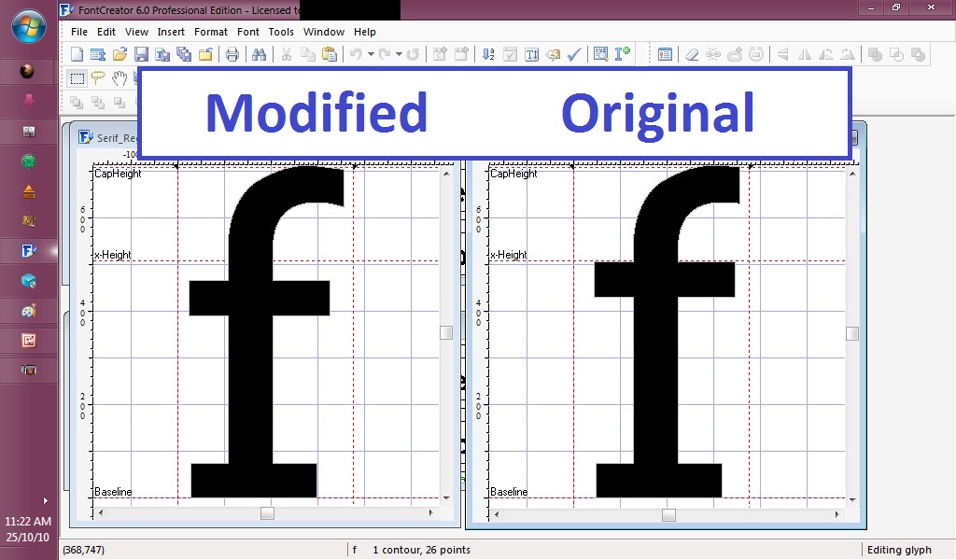
Task: Open the Undo history dropdown arrow
Action: click(371, 55)
